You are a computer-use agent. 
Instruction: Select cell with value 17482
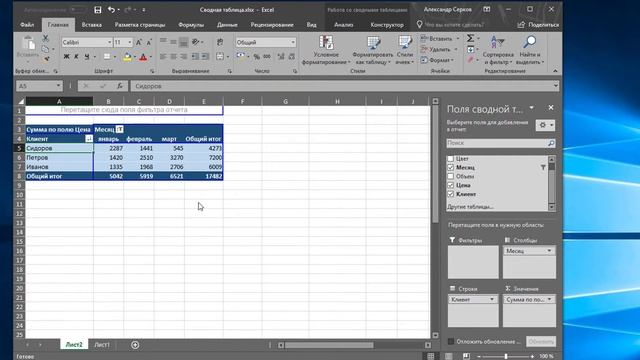pos(204,176)
